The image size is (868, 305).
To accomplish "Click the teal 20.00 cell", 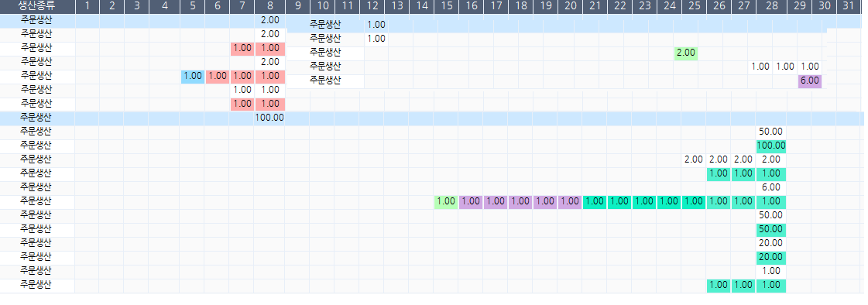I will coord(771,257).
